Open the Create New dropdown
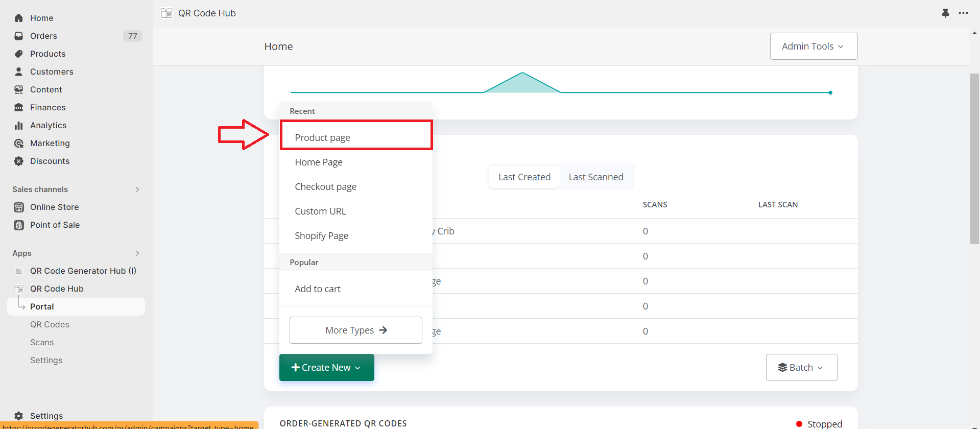The image size is (980, 429). click(326, 367)
